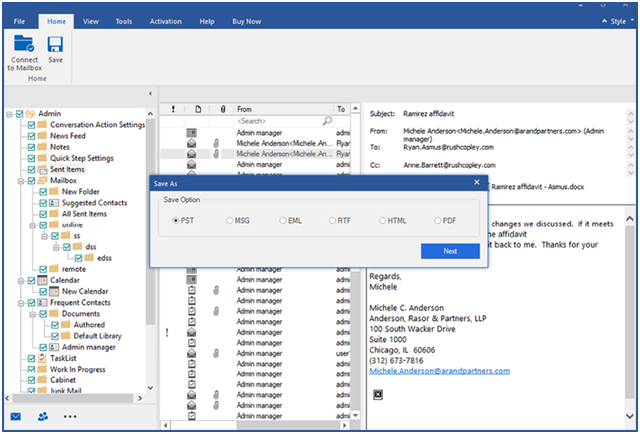The image size is (640, 434).
Task: Choose the PDF radio button
Action: [440, 220]
